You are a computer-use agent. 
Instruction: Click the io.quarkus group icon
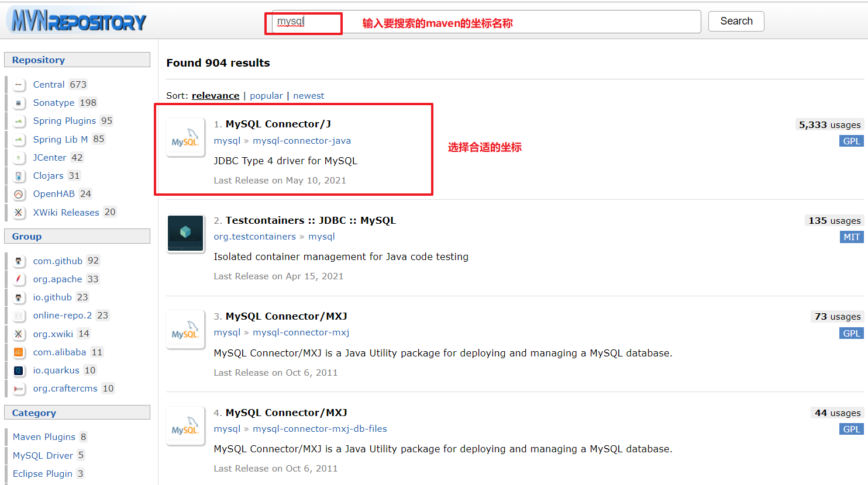pos(19,370)
